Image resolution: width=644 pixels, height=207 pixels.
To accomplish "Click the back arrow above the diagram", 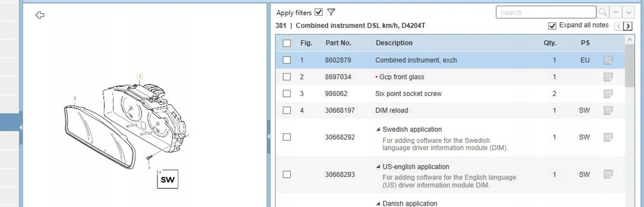I will 40,15.
